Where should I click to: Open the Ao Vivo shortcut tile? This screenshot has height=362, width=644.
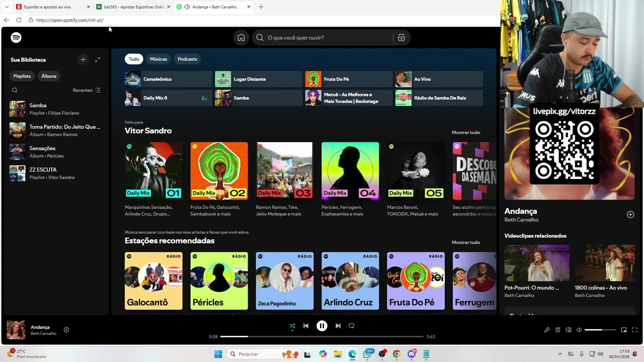click(439, 79)
